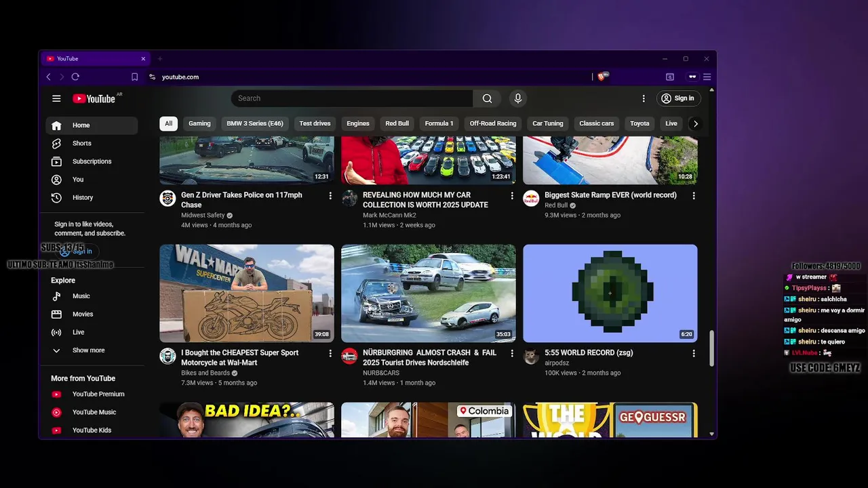Select the Red Bull filter chip
Screen dimensions: 868x488
pos(397,123)
